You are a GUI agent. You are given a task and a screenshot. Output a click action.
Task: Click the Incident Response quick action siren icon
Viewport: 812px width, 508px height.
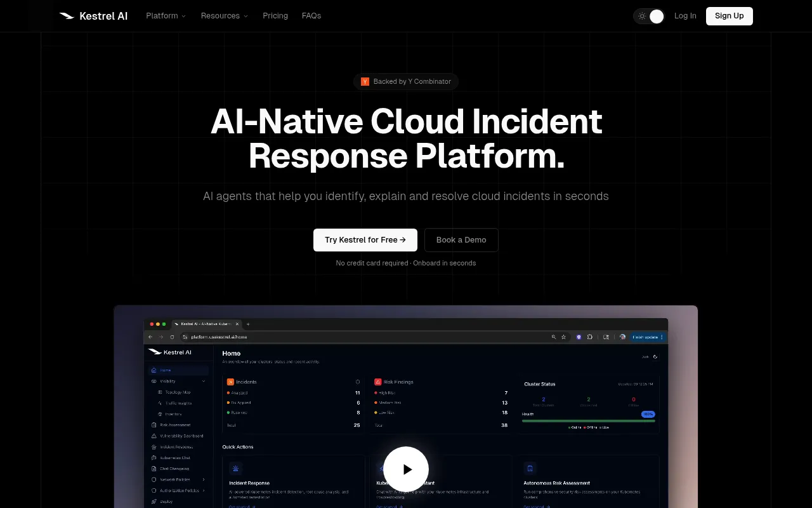(x=235, y=469)
